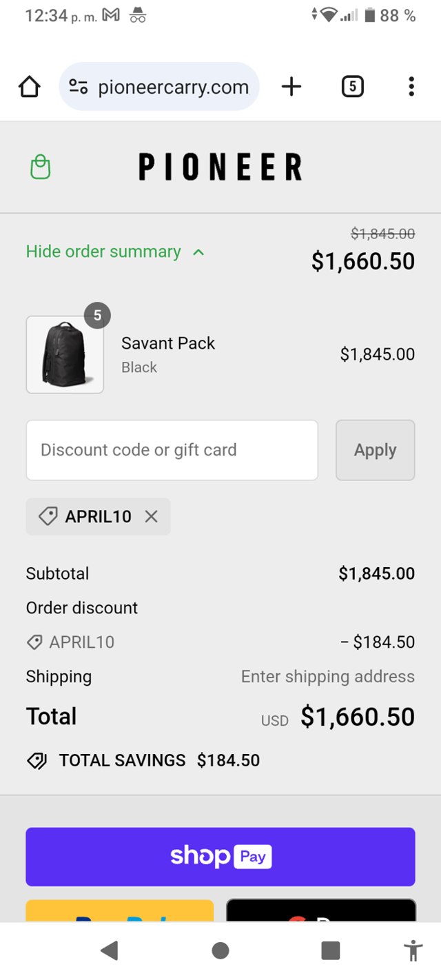Tap the accessibility shortcut icon

click(x=413, y=951)
